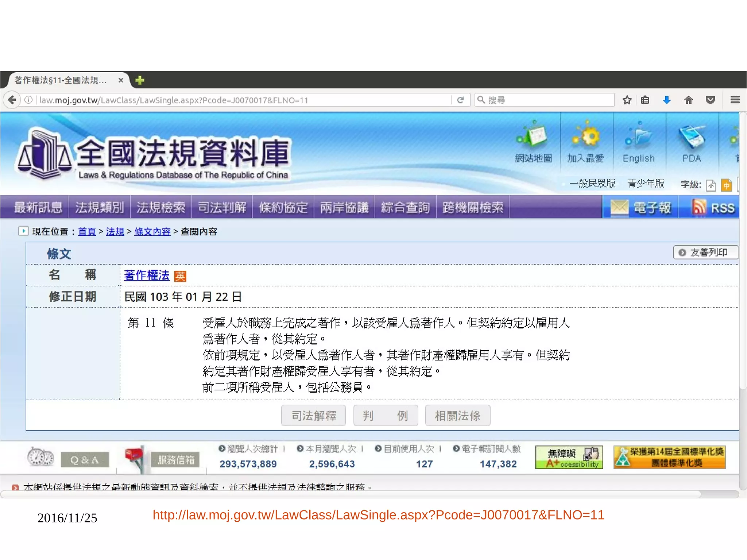Follow the 首頁 breadcrumb link
The image size is (747, 560).
pos(87,232)
